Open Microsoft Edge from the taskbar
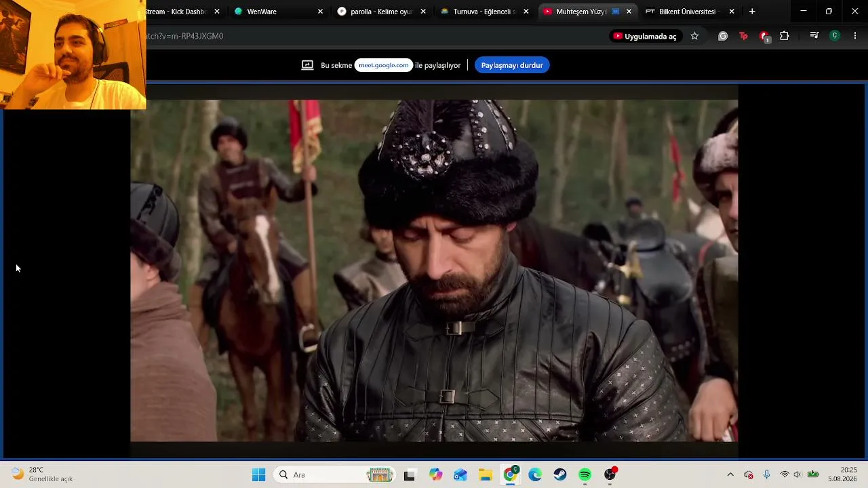 (535, 474)
